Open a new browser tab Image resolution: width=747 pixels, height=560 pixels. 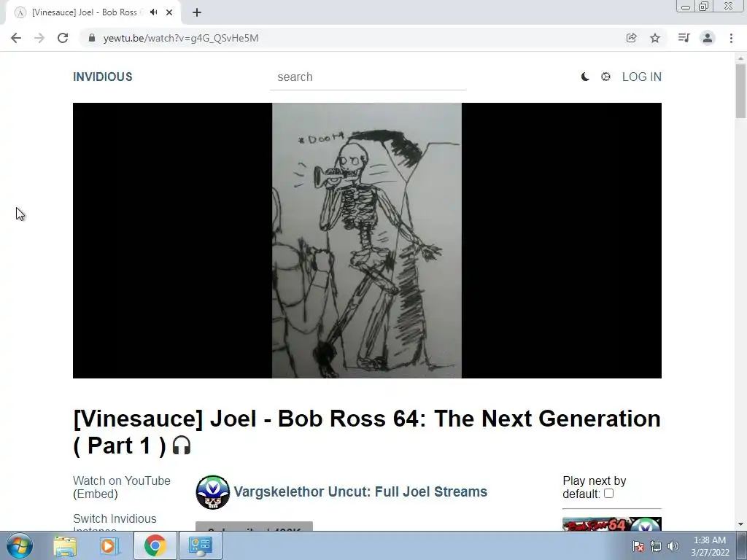point(197,12)
